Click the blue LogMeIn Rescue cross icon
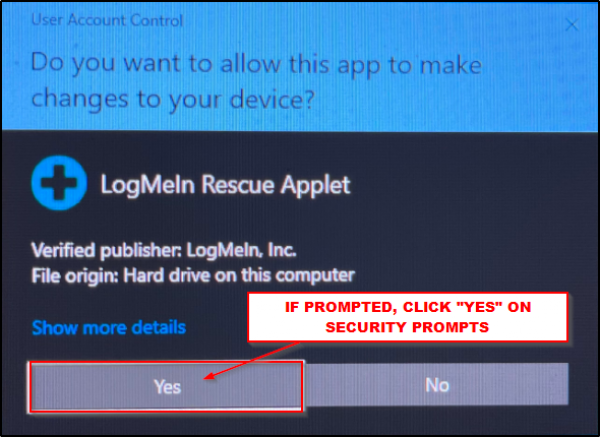This screenshot has height=437, width=600. coord(59,183)
